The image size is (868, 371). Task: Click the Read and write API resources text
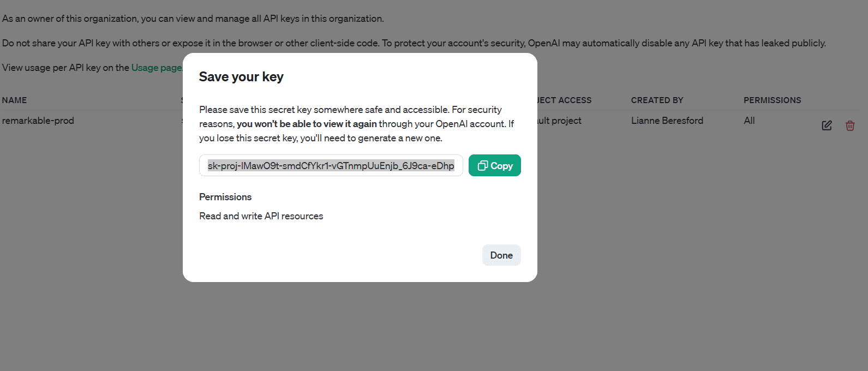(261, 216)
